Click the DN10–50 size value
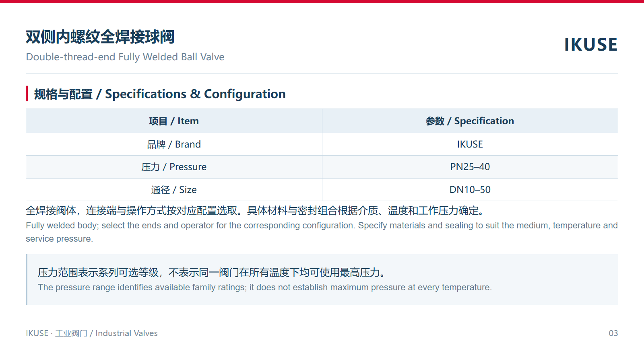 coord(470,190)
